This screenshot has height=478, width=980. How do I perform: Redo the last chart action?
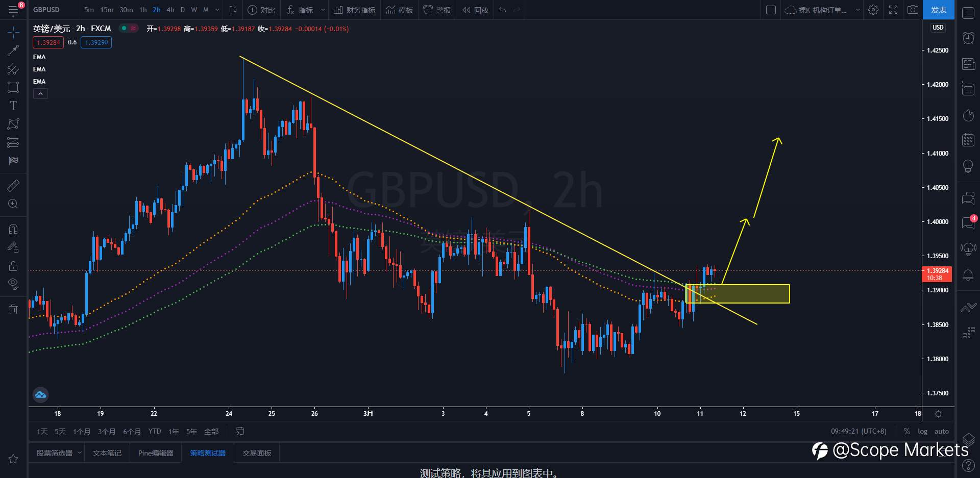coord(517,10)
